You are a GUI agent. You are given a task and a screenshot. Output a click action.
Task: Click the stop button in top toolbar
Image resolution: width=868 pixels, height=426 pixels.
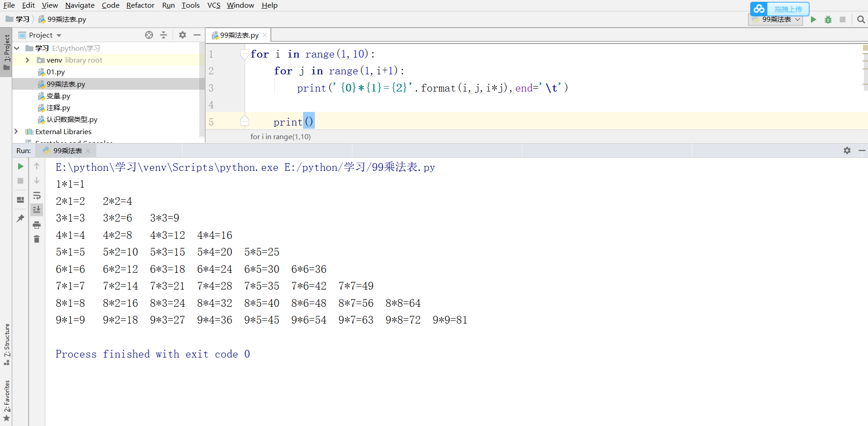(843, 19)
